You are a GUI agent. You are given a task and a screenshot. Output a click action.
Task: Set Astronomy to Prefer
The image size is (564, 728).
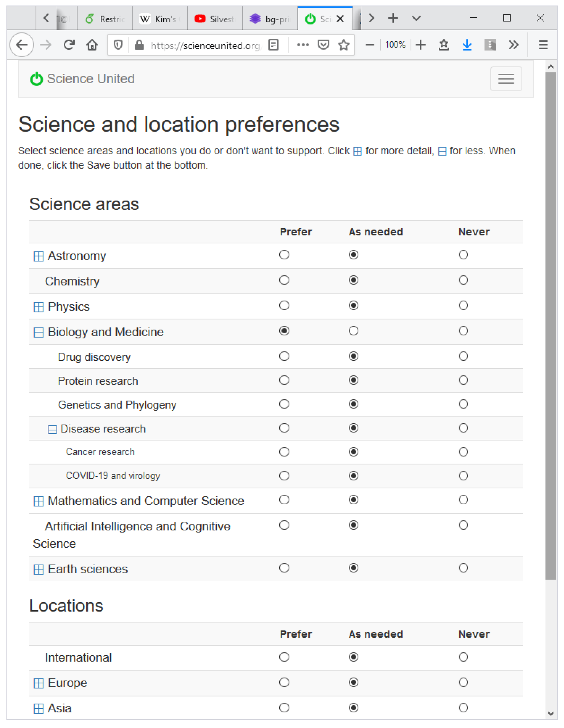(x=284, y=255)
